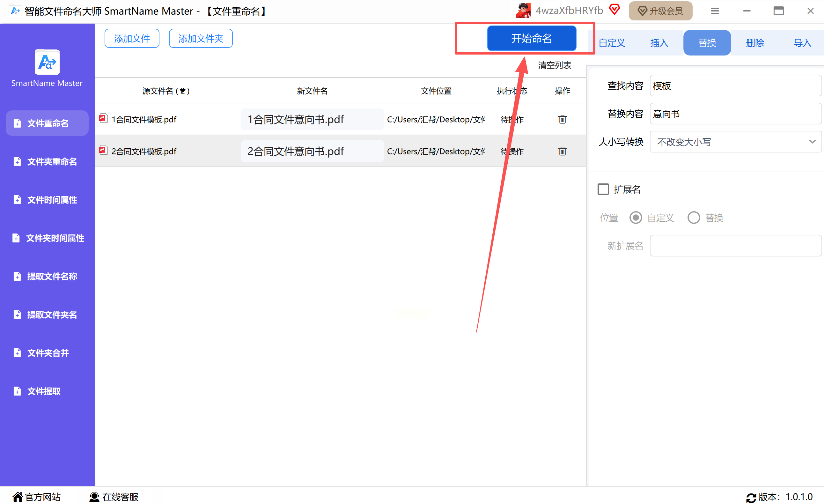Click 清空列表 to clear list

click(554, 65)
